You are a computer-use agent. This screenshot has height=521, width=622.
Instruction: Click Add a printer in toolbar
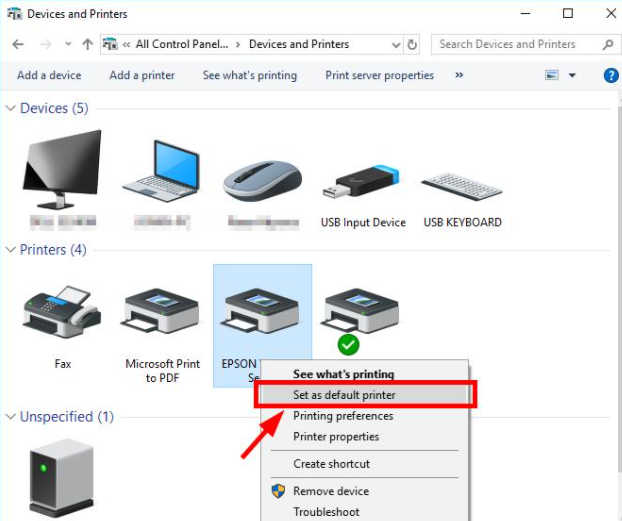[142, 75]
